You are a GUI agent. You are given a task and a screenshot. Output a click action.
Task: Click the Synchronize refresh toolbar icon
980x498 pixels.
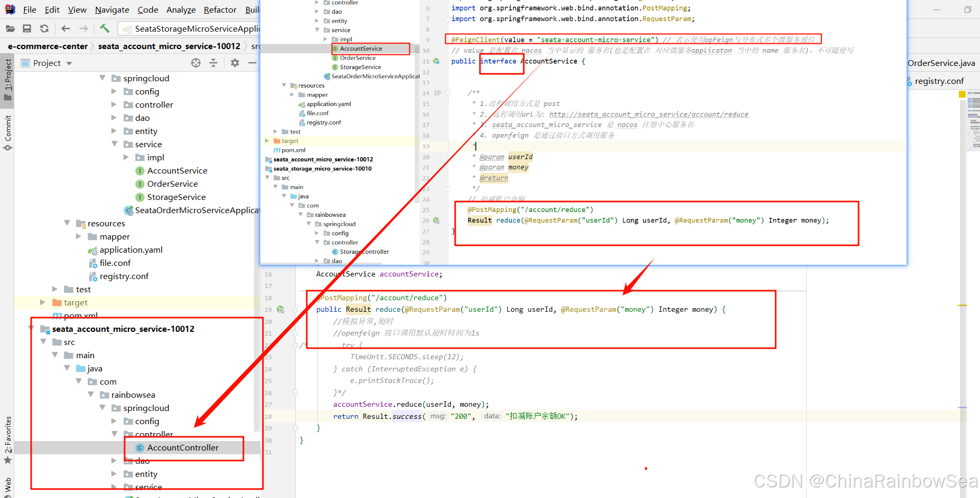[x=44, y=28]
